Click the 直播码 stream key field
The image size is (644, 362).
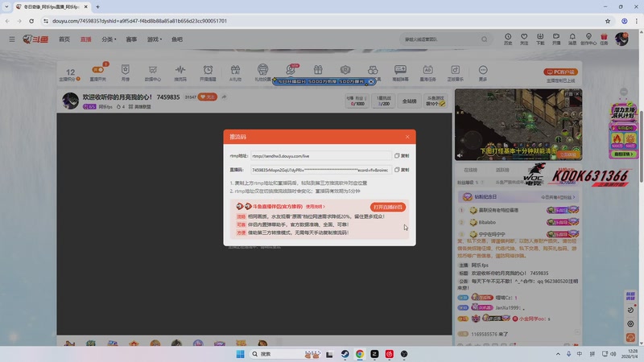pyautogui.click(x=320, y=170)
